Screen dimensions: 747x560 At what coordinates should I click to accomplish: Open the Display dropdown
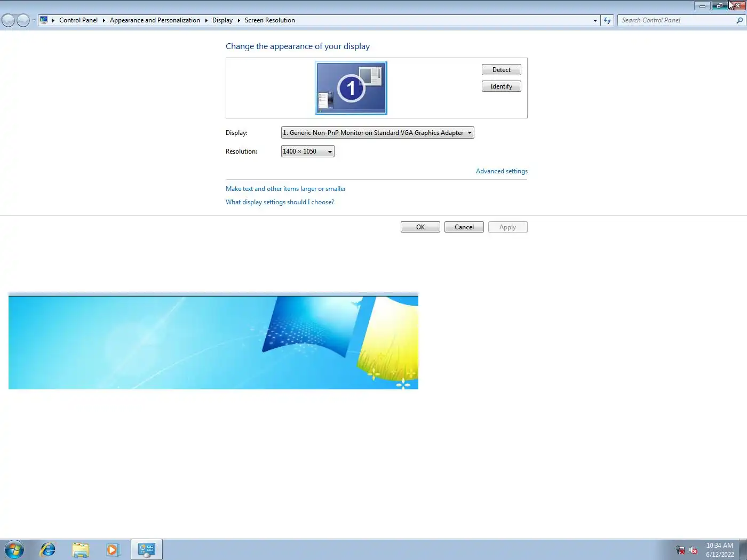click(378, 133)
